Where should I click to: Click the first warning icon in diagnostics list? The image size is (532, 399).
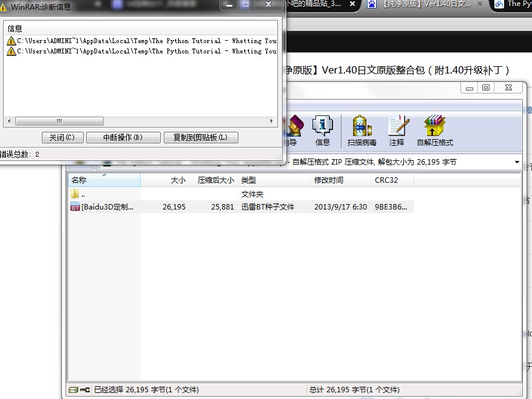click(x=11, y=41)
